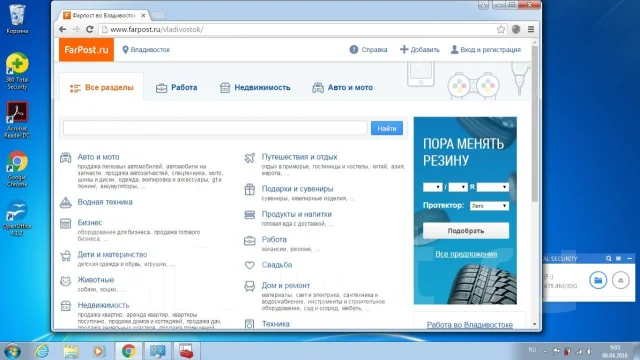This screenshot has width=640, height=360.
Task: Switch to the Недвижимость tab
Action: 255,87
